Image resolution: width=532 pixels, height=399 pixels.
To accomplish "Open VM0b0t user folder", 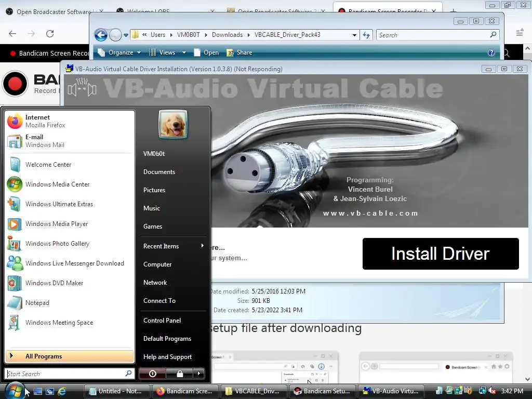I will tap(154, 154).
